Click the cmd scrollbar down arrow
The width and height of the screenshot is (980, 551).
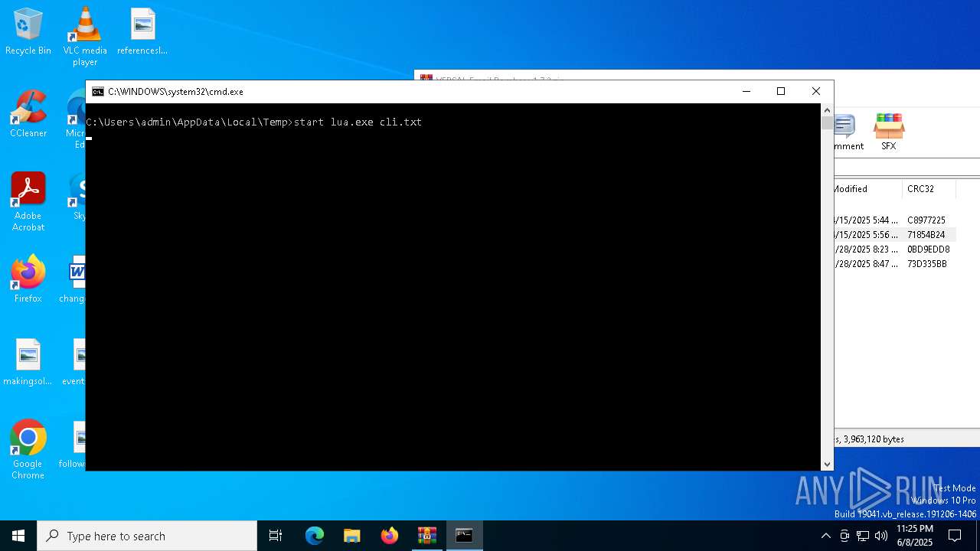[x=827, y=465]
